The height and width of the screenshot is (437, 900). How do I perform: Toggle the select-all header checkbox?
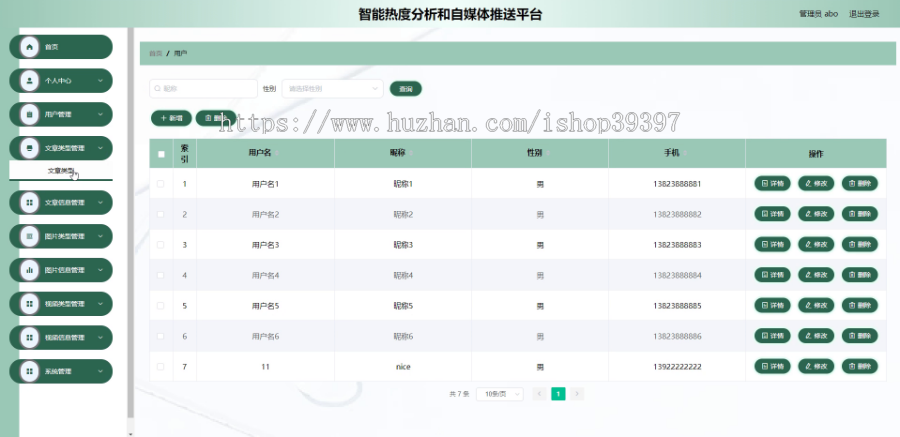point(161,154)
